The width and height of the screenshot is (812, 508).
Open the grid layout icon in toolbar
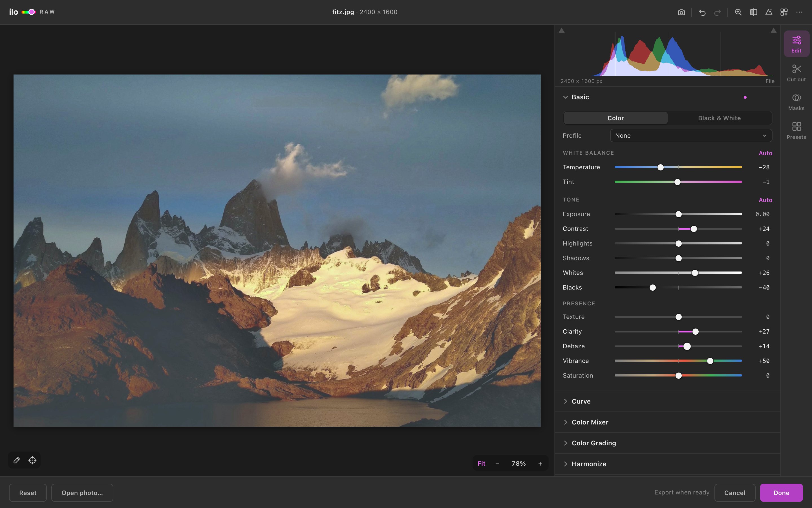pos(784,12)
